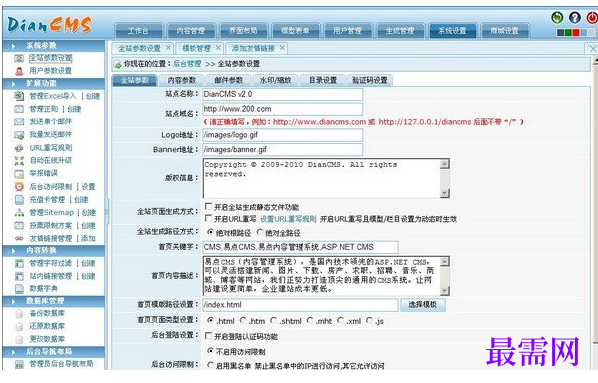Click mail icon beside 批量发送邮件

(x=19, y=135)
